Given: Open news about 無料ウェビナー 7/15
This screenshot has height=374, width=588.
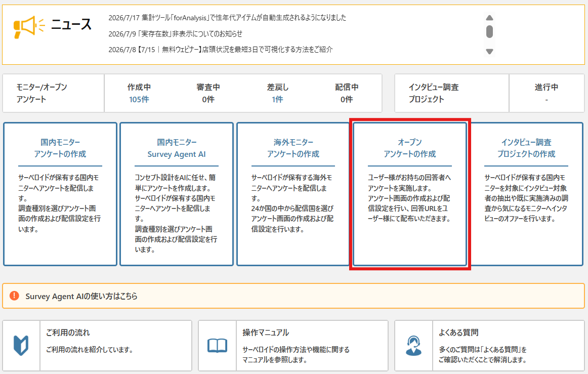Looking at the screenshot, I should (221, 50).
